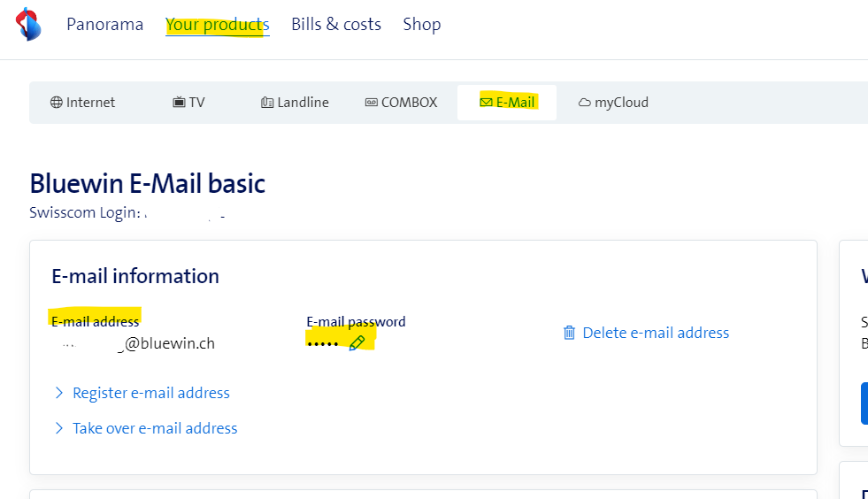Expand the Take over e-mail address chevron

point(59,428)
